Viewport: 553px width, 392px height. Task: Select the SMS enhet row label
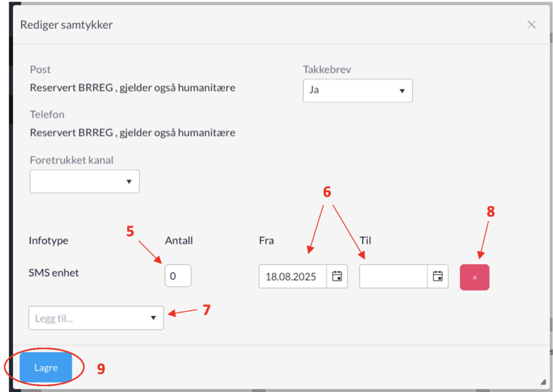coord(53,273)
